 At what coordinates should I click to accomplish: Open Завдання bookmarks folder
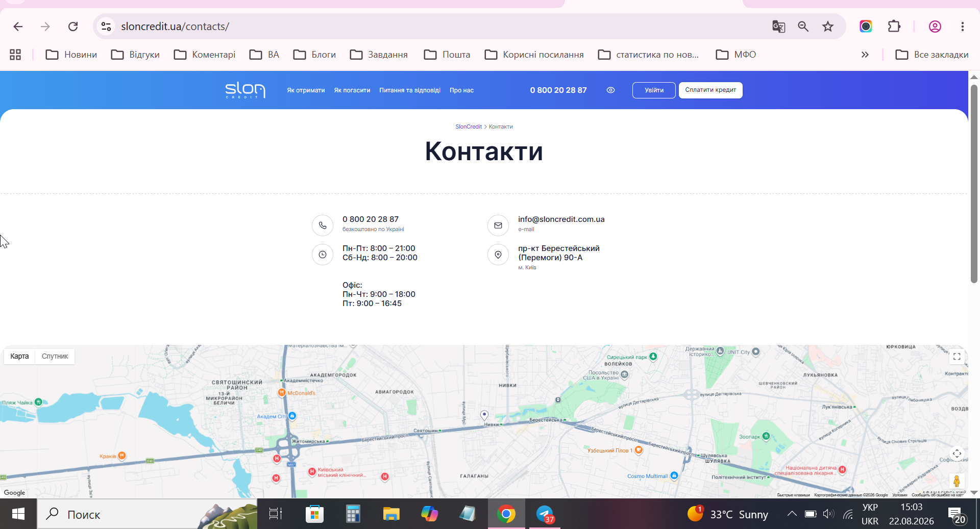(379, 55)
